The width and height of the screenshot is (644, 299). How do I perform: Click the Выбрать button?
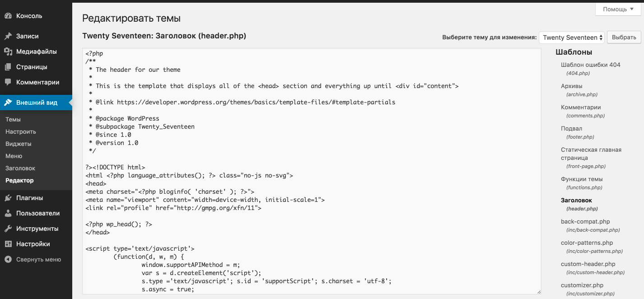click(x=624, y=37)
